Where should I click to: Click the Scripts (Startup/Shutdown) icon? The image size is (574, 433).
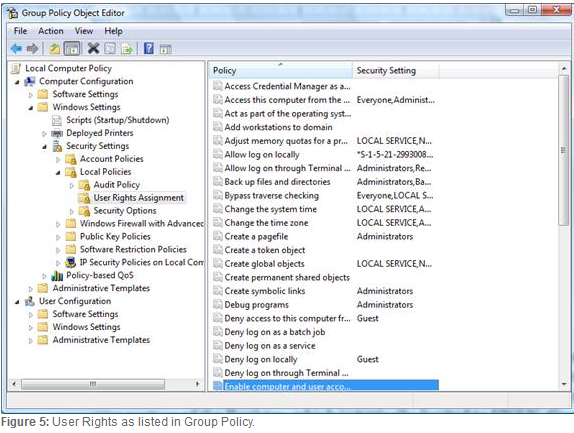pos(57,120)
